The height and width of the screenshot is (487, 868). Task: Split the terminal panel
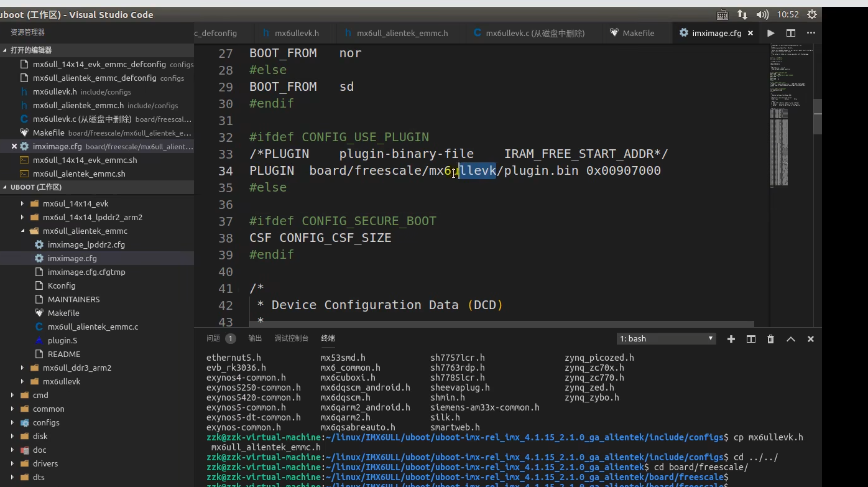751,339
